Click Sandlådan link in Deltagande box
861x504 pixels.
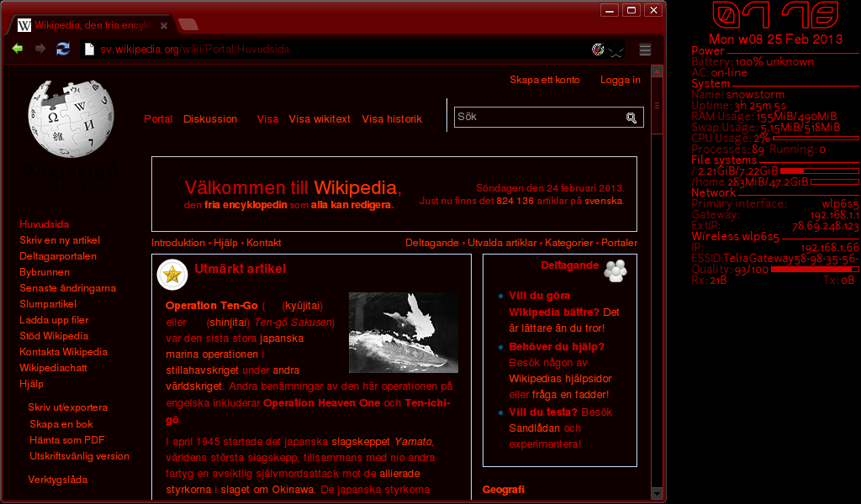click(x=535, y=428)
